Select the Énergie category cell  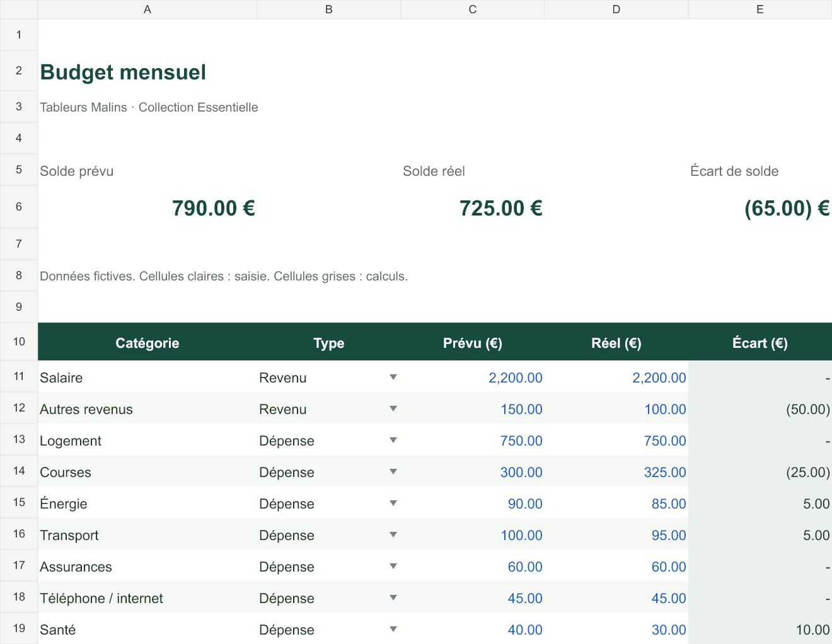pyautogui.click(x=147, y=503)
